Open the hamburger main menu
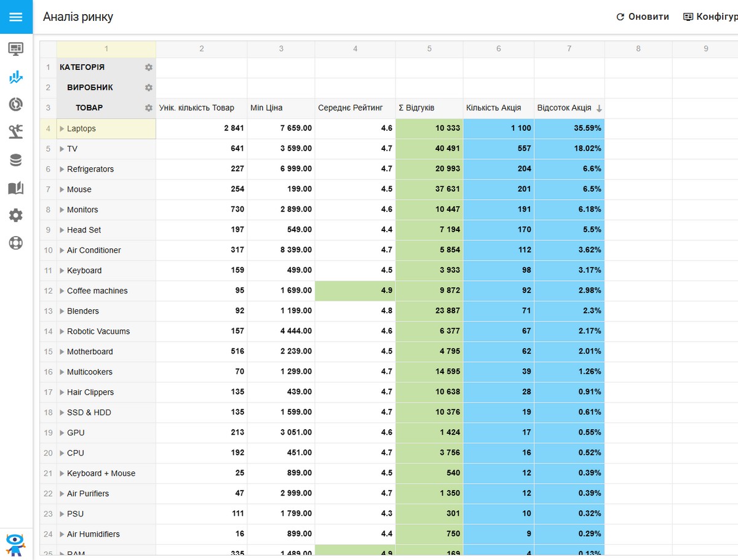This screenshot has height=560, width=738. [16, 17]
